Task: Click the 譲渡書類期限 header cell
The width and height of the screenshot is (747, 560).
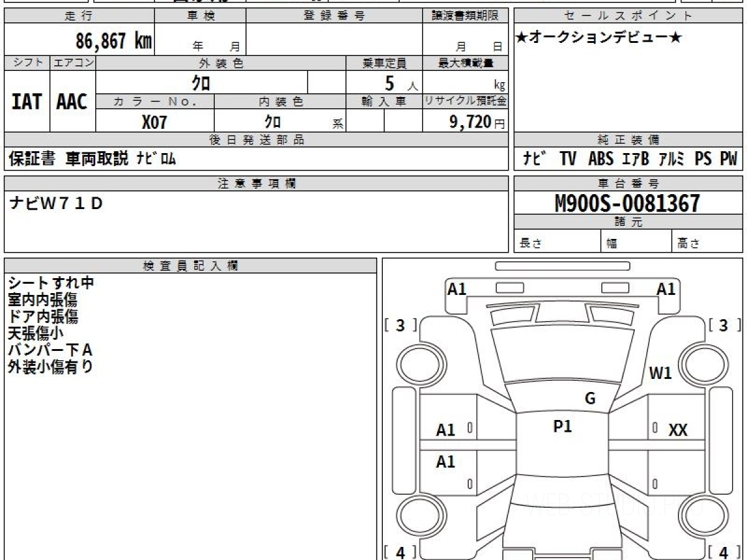Action: coord(466,16)
